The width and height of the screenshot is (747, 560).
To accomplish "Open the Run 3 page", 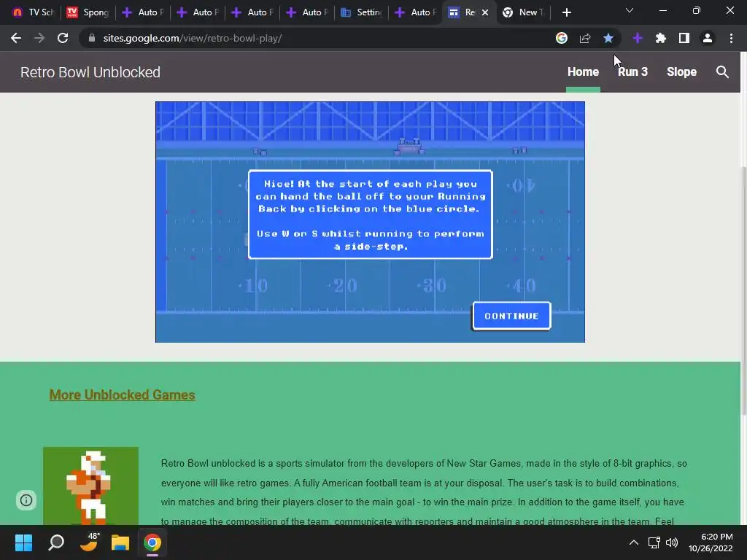I will click(632, 72).
